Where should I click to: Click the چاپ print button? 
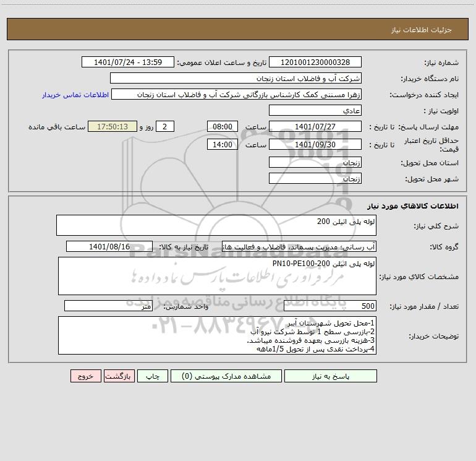[x=153, y=376]
